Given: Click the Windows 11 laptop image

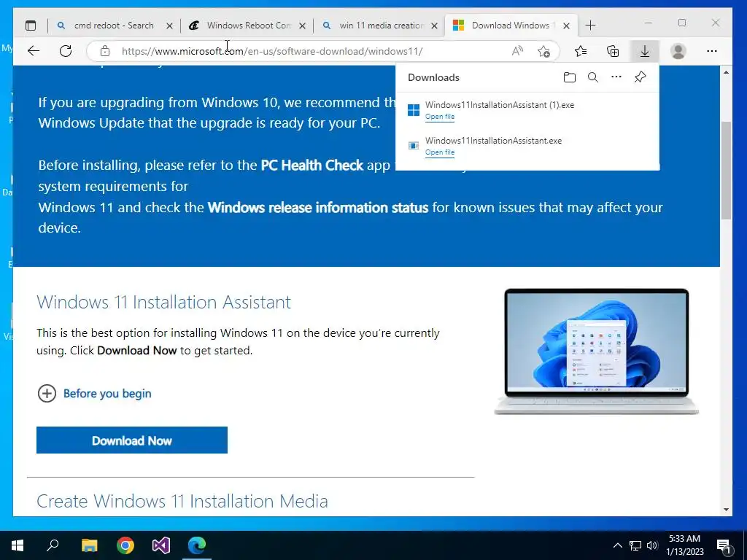Looking at the screenshot, I should (597, 351).
